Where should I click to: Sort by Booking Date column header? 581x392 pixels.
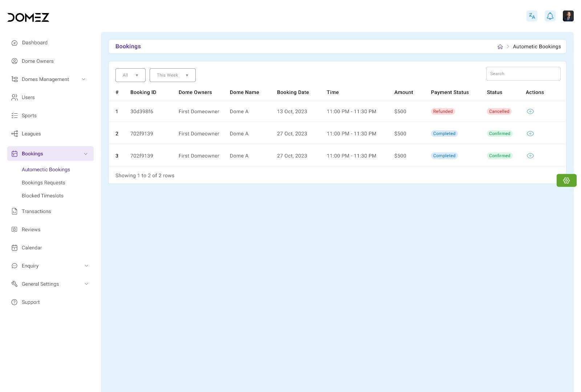tap(293, 92)
